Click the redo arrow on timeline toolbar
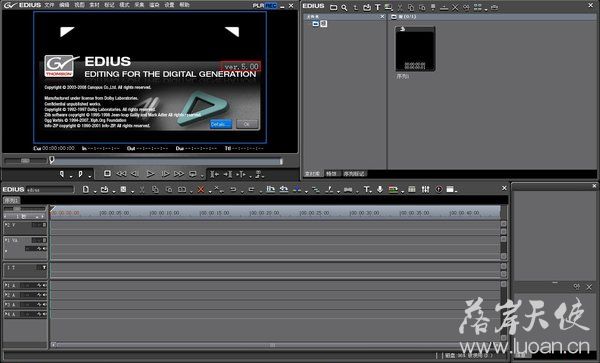The height and width of the screenshot is (363, 600). 251,189
